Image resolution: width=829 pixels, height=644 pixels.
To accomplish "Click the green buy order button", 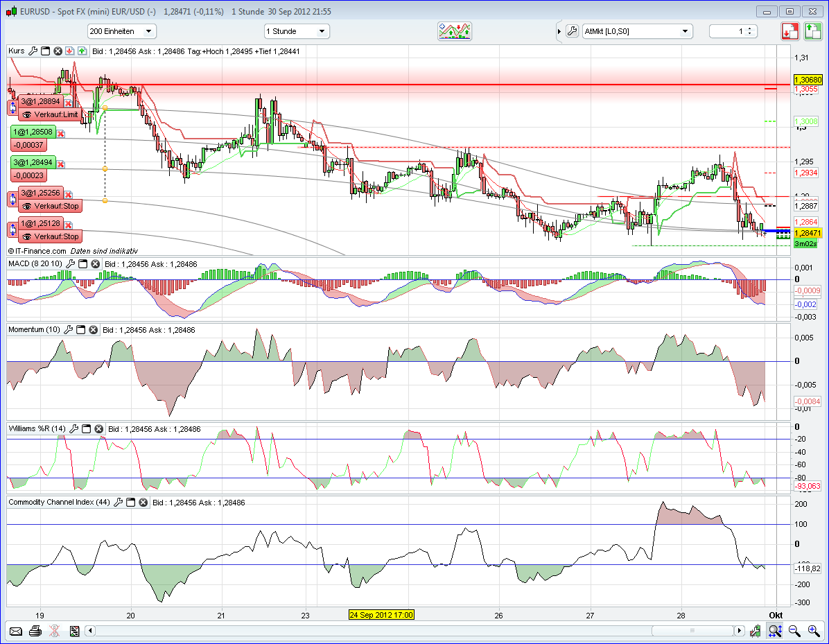I will [812, 31].
